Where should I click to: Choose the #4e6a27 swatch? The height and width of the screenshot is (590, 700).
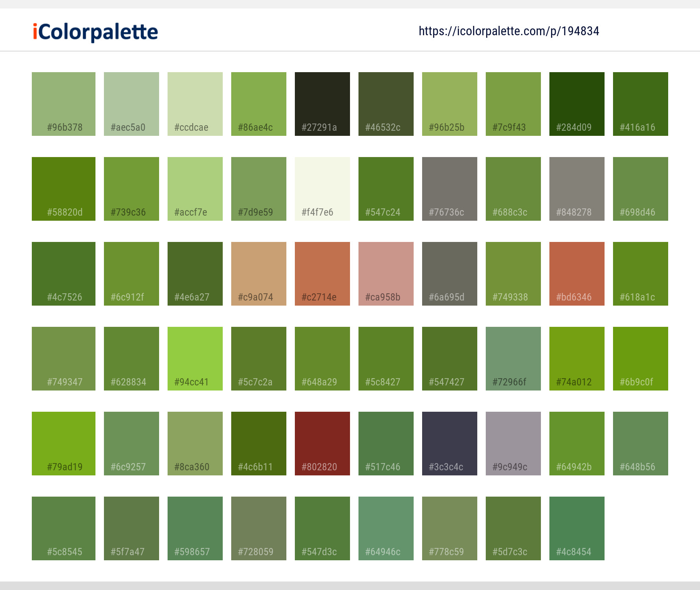(x=195, y=274)
